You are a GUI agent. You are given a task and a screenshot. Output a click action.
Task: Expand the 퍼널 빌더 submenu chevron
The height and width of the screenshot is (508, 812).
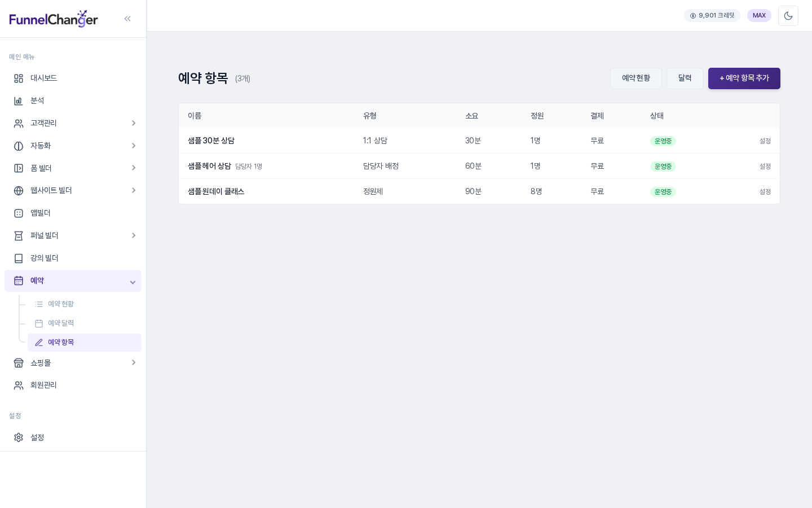click(134, 235)
